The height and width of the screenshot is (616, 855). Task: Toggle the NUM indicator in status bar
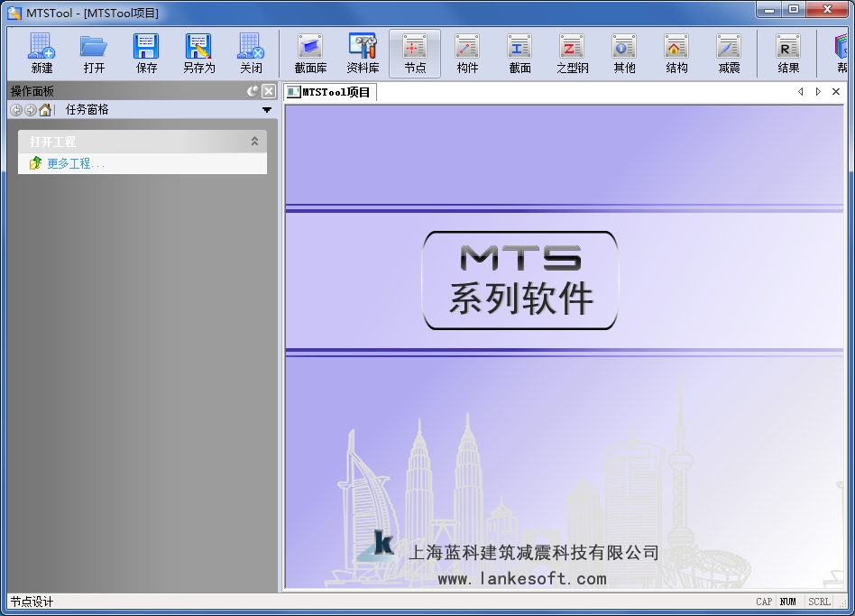[x=787, y=602]
